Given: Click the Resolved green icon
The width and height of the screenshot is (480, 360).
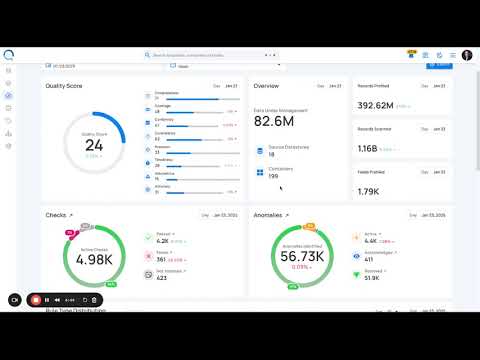Looking at the screenshot, I should click(356, 275).
